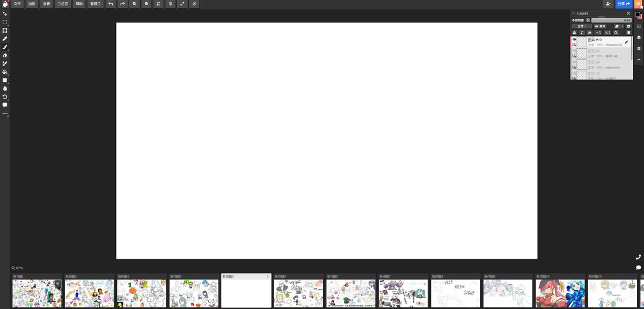Toggle the checkered transparency icon beside 不透明度

[x=588, y=20]
